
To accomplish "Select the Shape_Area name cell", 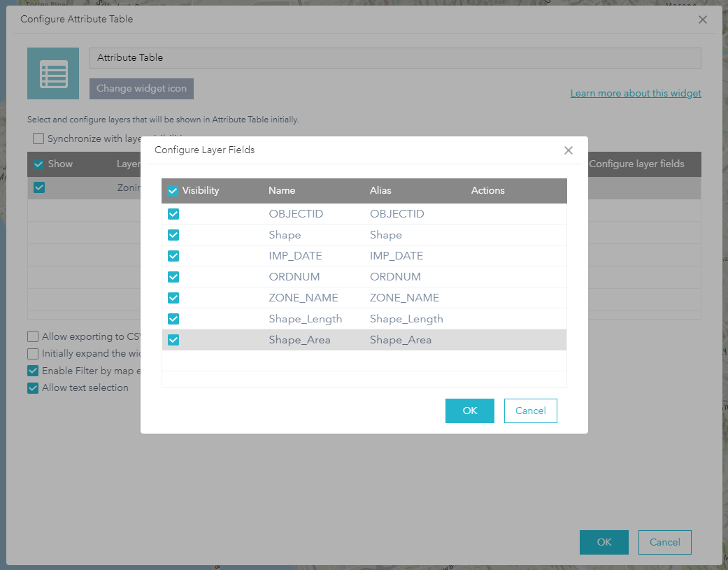I will coord(299,340).
